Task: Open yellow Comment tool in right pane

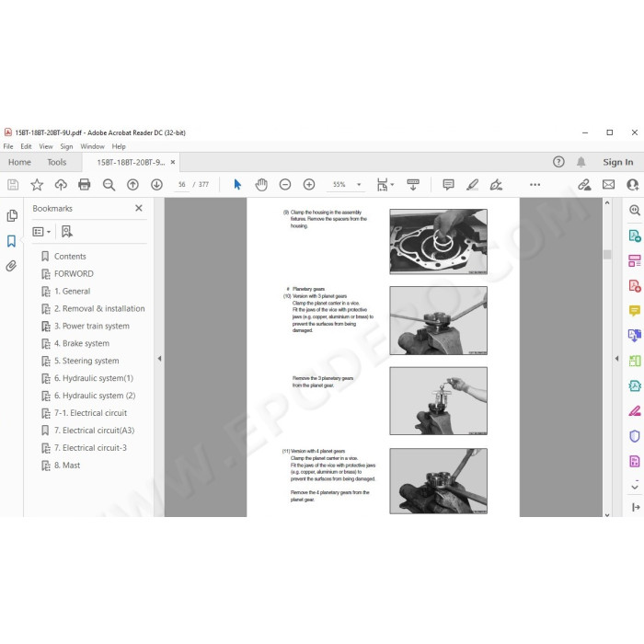Action: pyautogui.click(x=635, y=311)
